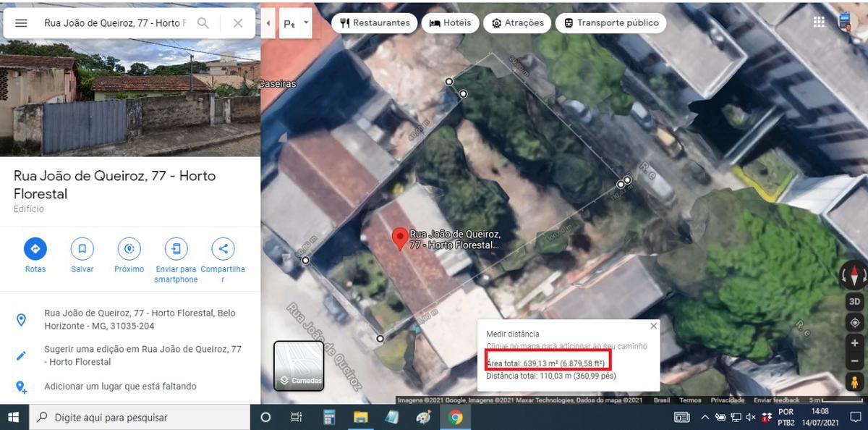Toggle the 3D view button
This screenshot has width=868, height=430.
pyautogui.click(x=854, y=301)
